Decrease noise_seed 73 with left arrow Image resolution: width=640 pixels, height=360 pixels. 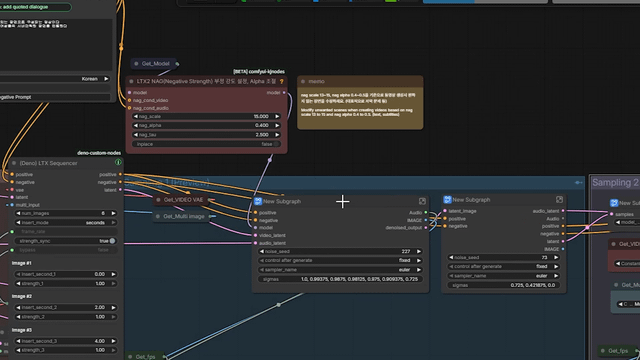tap(451, 258)
